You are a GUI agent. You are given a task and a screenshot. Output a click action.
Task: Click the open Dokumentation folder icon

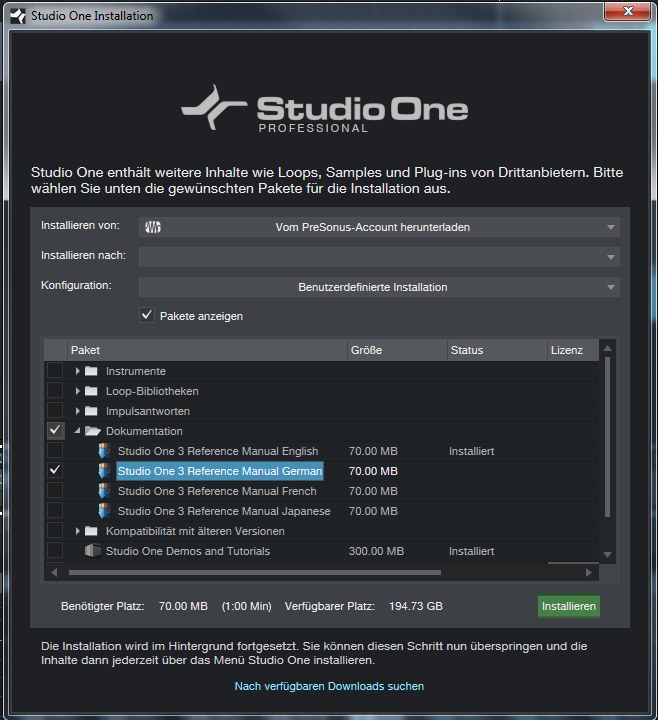93,431
